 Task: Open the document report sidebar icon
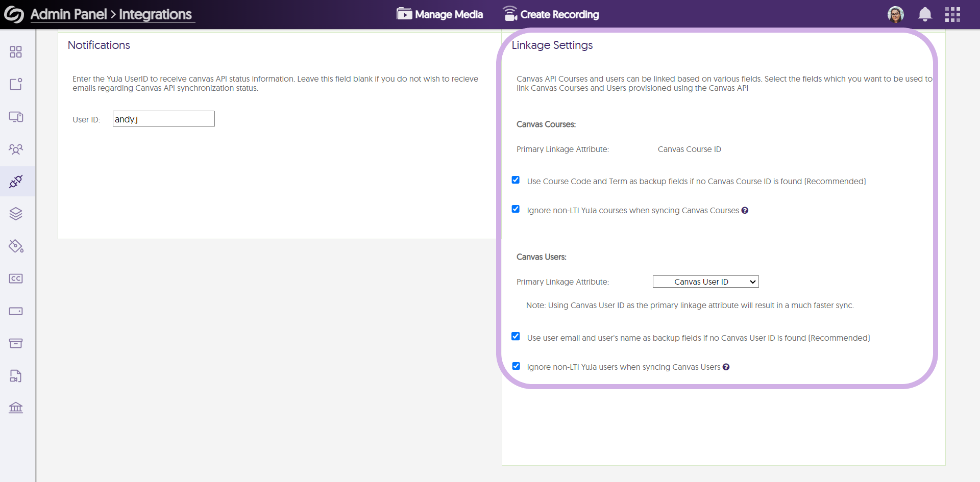pyautogui.click(x=16, y=376)
